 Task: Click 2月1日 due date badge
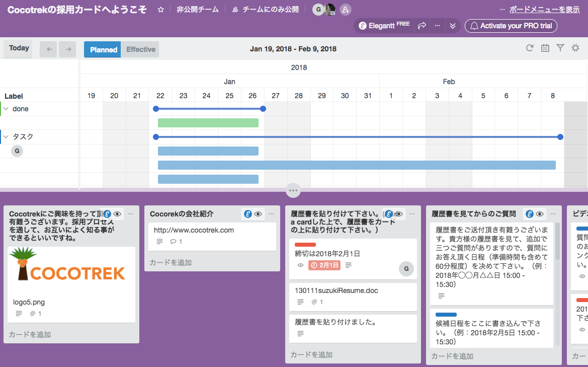[x=324, y=265]
